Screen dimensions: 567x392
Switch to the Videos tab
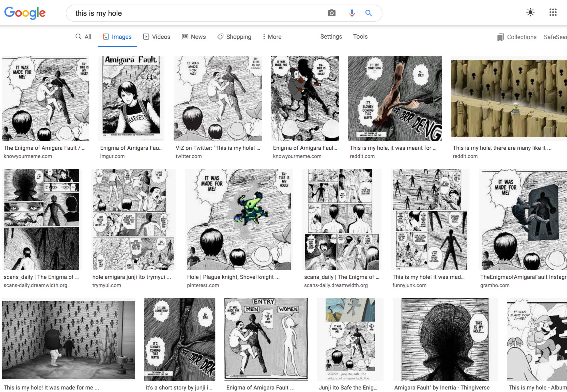157,37
